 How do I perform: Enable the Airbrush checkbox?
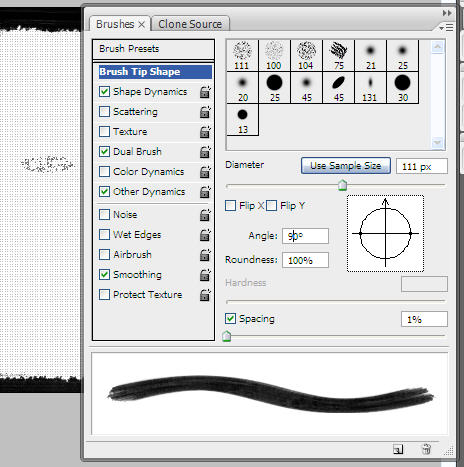[104, 254]
